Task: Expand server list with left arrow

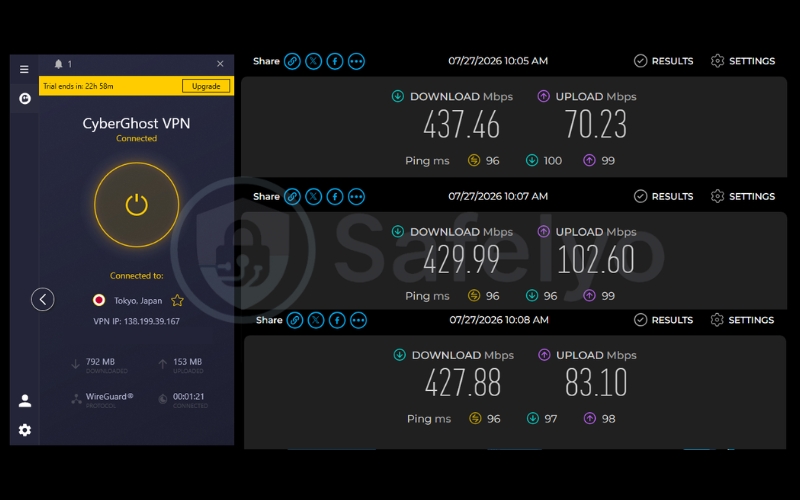Action: tap(43, 299)
